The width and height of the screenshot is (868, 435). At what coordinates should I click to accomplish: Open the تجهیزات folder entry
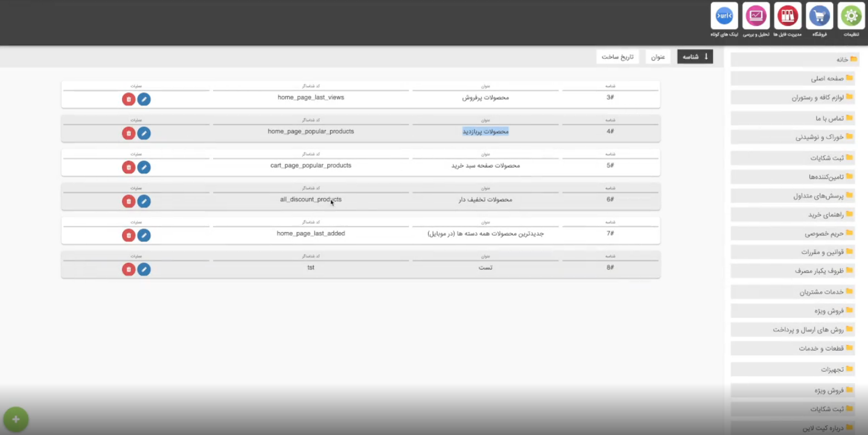click(x=792, y=369)
